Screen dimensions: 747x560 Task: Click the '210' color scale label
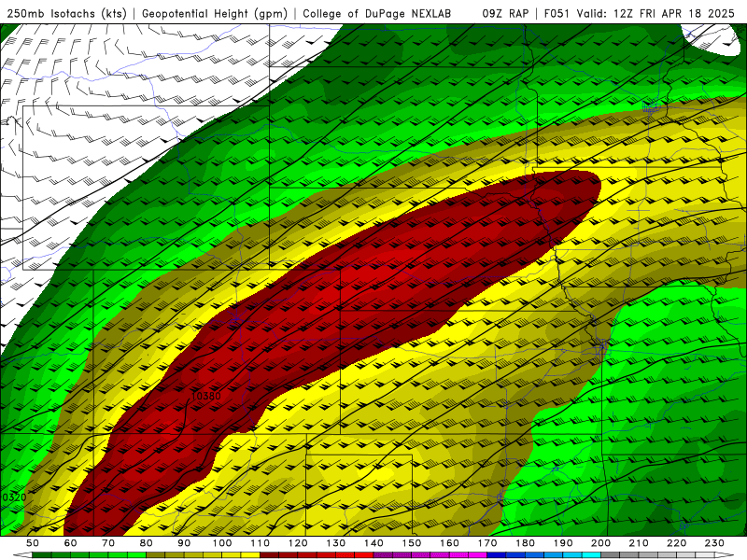[639, 543]
